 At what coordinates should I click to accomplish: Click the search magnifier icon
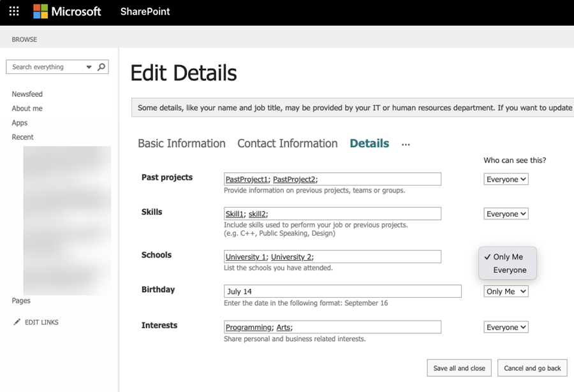(101, 66)
